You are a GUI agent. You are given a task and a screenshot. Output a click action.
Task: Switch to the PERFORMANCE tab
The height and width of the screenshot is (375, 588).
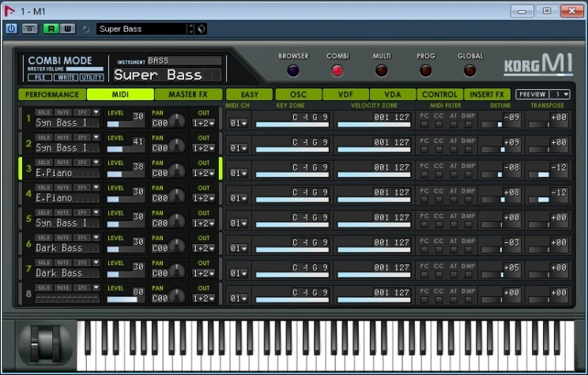point(52,95)
